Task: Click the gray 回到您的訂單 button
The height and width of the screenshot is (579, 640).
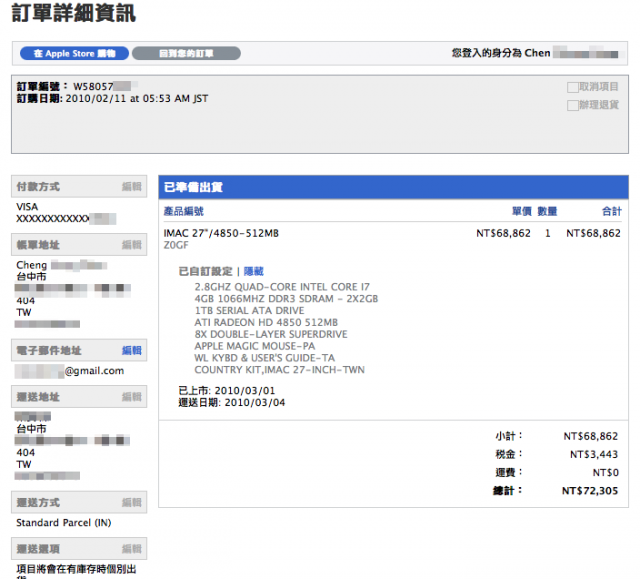Action: coord(186,53)
